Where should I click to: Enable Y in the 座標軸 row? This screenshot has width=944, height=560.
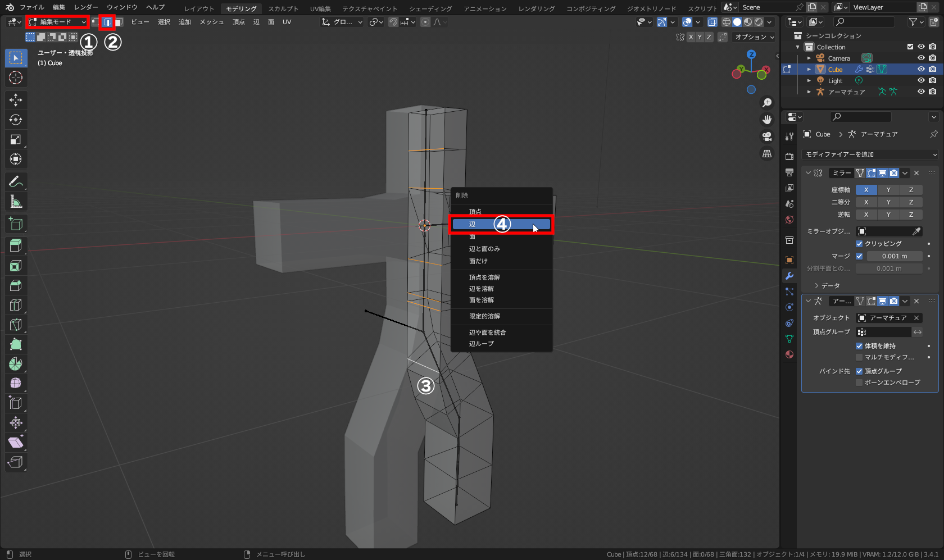[x=888, y=190]
